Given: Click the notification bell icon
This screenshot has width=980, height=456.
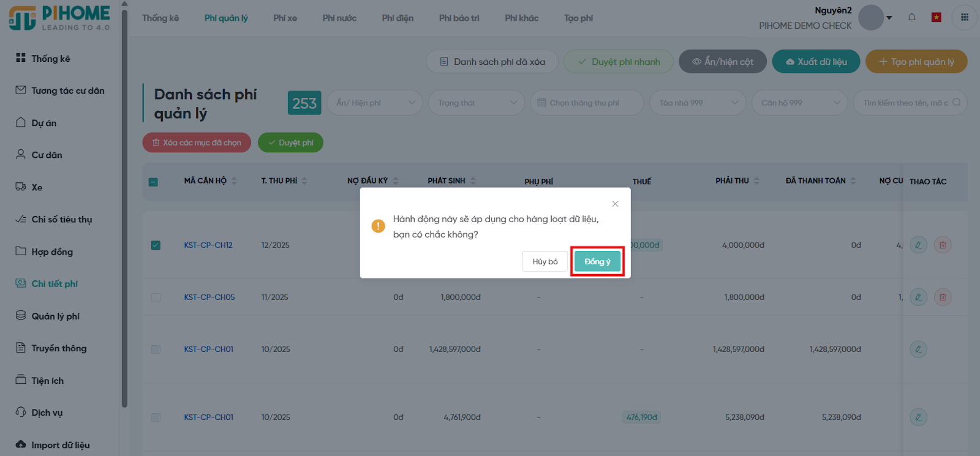Looking at the screenshot, I should 911,17.
